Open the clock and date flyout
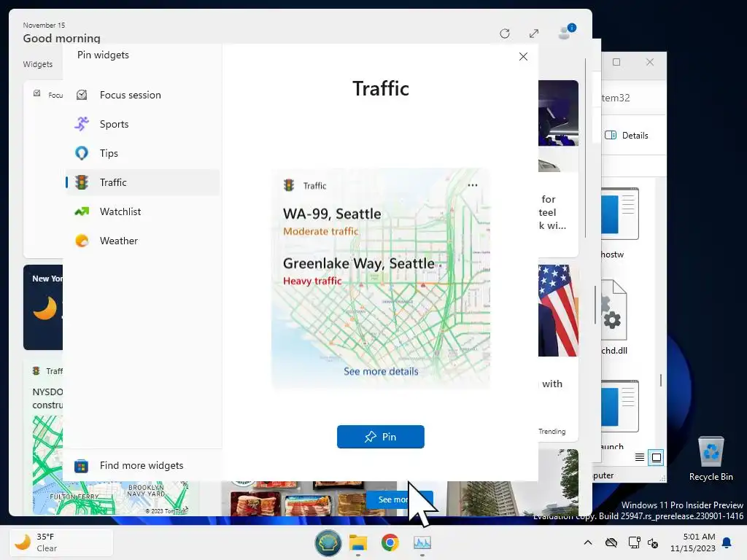This screenshot has width=747, height=560. (693, 542)
